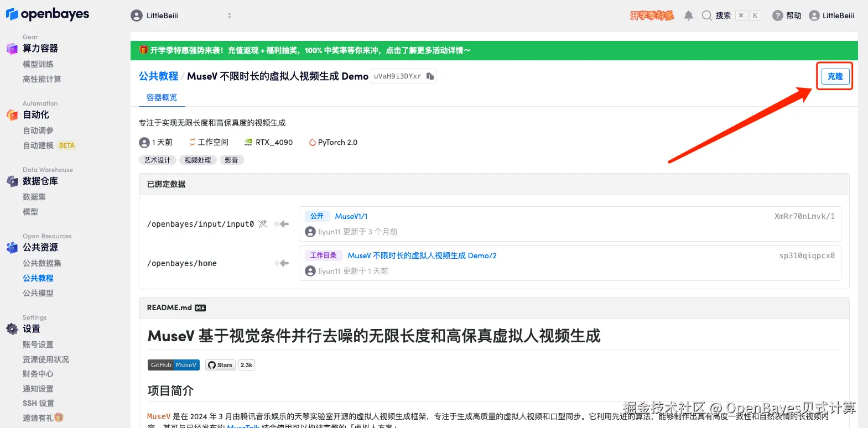868x428 pixels.
Task: Click the 搜索 search box
Action: [x=731, y=15]
